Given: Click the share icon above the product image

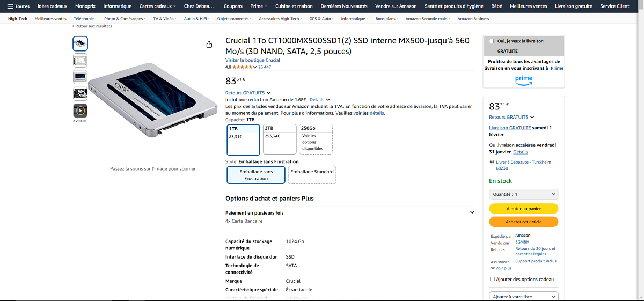Looking at the screenshot, I should pos(209,45).
